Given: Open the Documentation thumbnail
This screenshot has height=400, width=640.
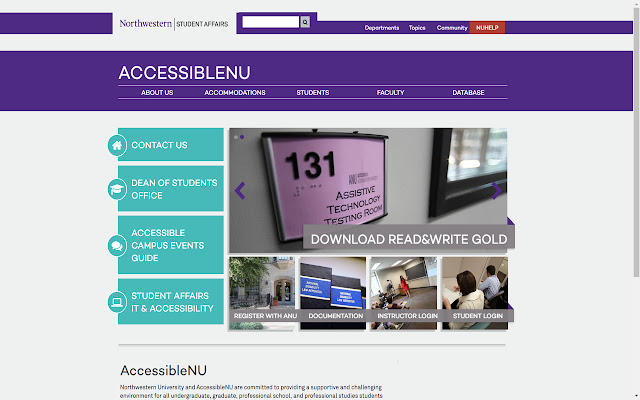Looking at the screenshot, I should tap(333, 293).
